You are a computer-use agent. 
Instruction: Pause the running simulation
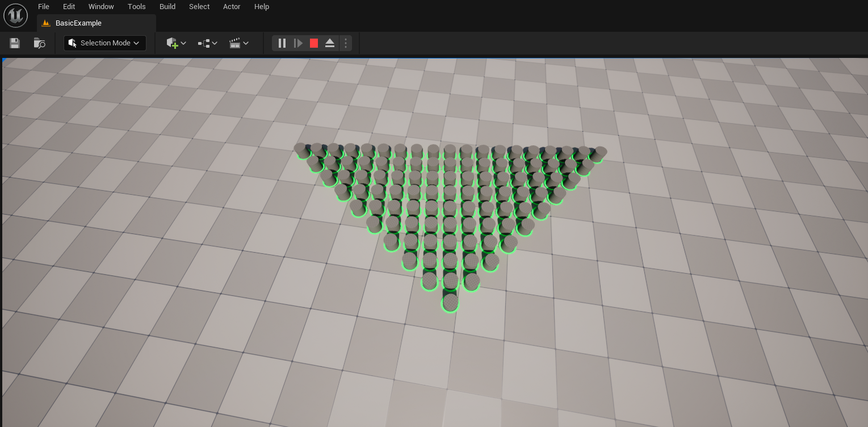(282, 43)
